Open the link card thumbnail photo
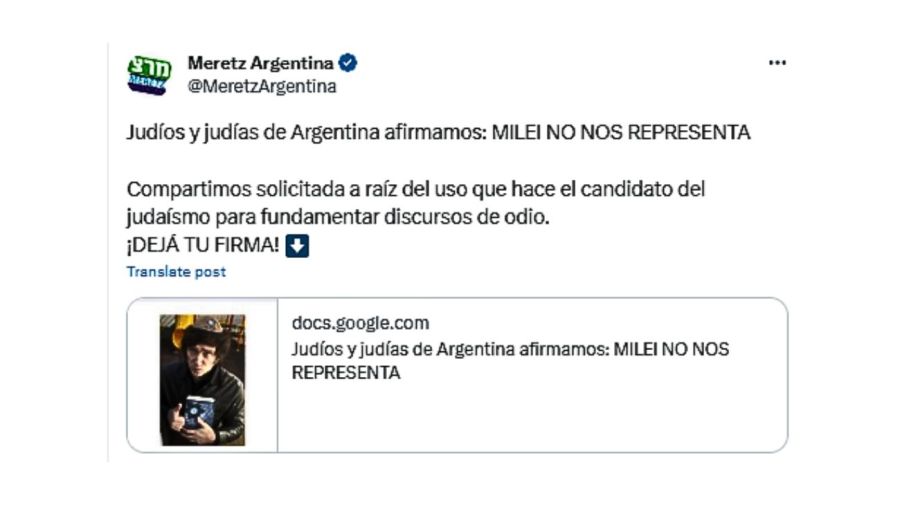Image resolution: width=900 pixels, height=505 pixels. (202, 378)
